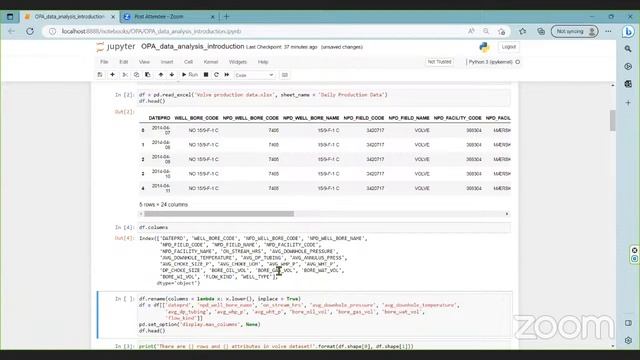Click the Not Trusted notebook button
Image resolution: width=640 pixels, height=360 pixels.
pyautogui.click(x=439, y=62)
